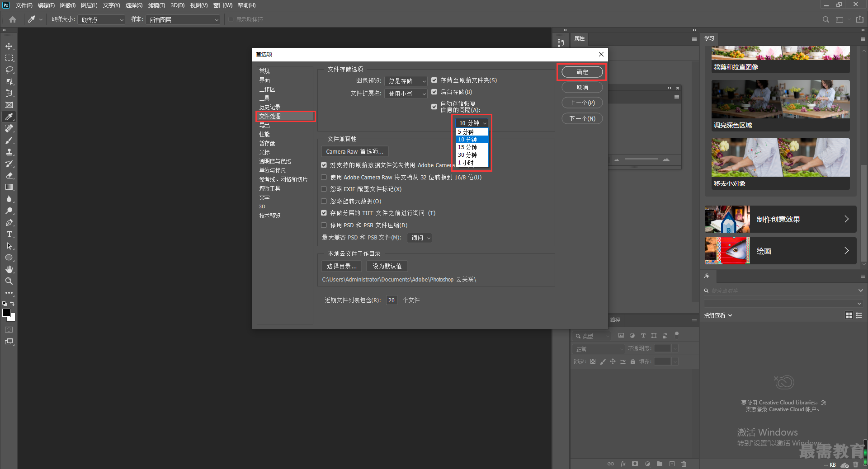Open 文件(F) menu
The width and height of the screenshot is (868, 469).
(x=24, y=5)
